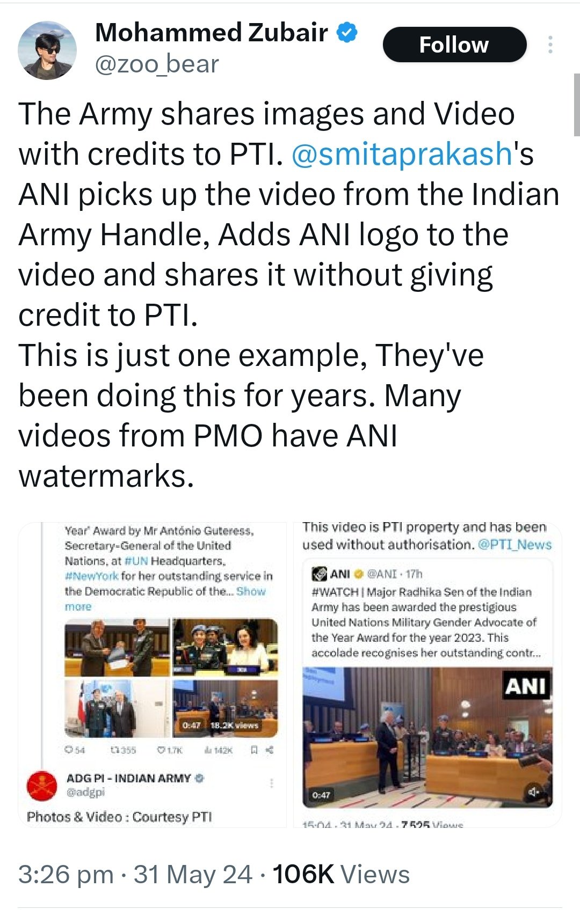Click the ANI watermark on video
The image size is (580, 924).
click(x=526, y=686)
